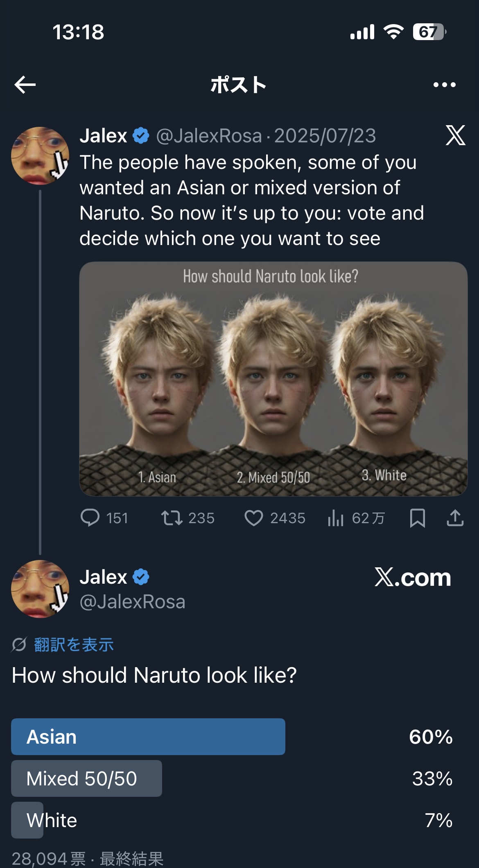The width and height of the screenshot is (479, 868).
Task: Tap the X.com logo label
Action: point(413,577)
